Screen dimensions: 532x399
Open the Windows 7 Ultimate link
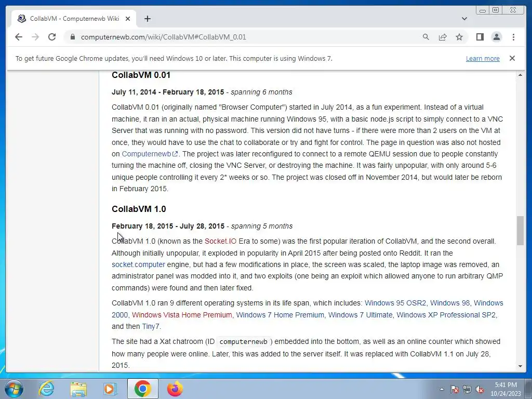click(361, 315)
